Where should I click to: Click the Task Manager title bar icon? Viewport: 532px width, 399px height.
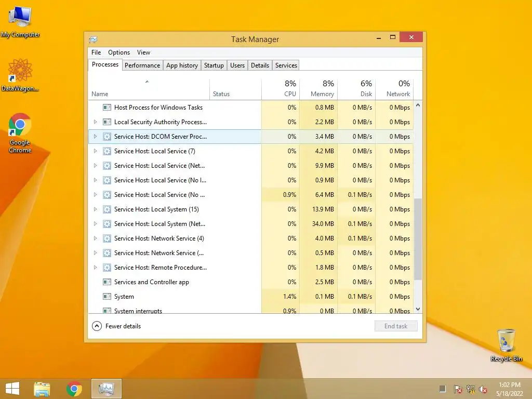click(93, 39)
